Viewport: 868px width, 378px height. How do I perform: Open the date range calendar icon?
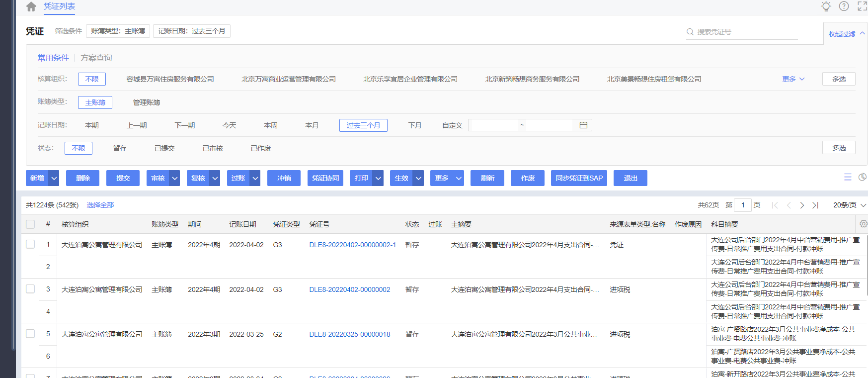(x=583, y=125)
